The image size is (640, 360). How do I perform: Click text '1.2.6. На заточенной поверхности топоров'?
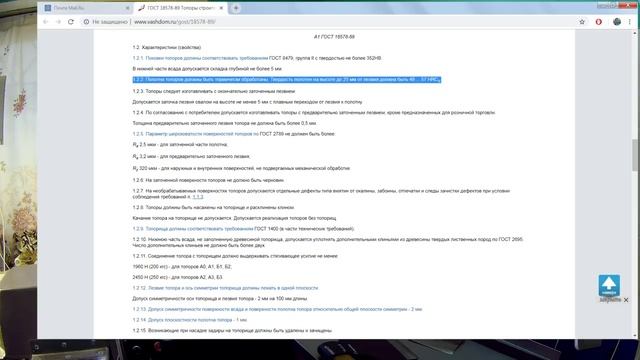point(208,180)
